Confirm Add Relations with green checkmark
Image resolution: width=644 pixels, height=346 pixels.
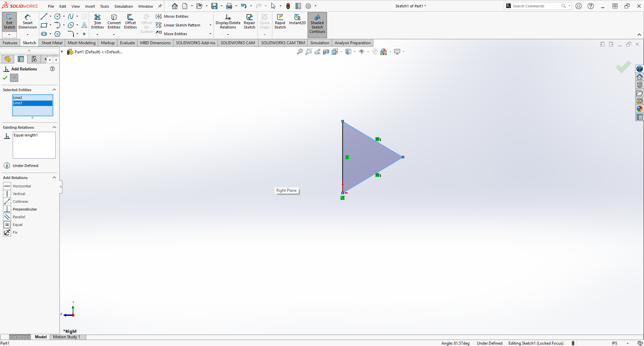5,78
